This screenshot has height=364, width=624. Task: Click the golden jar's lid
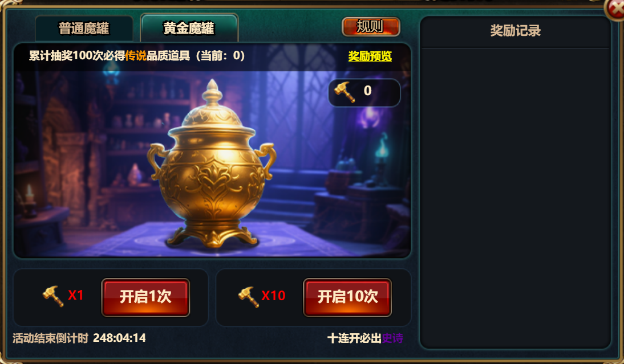pos(212,107)
